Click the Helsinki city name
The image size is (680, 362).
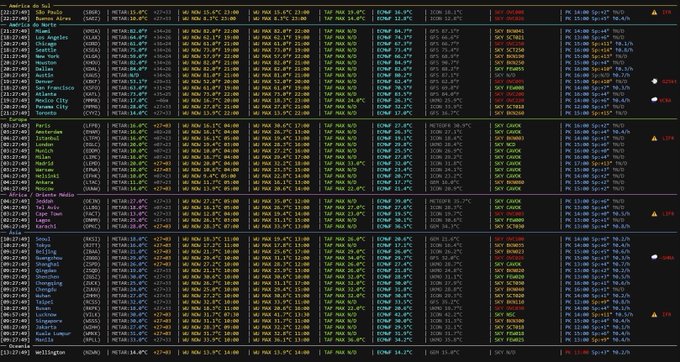coord(47,176)
